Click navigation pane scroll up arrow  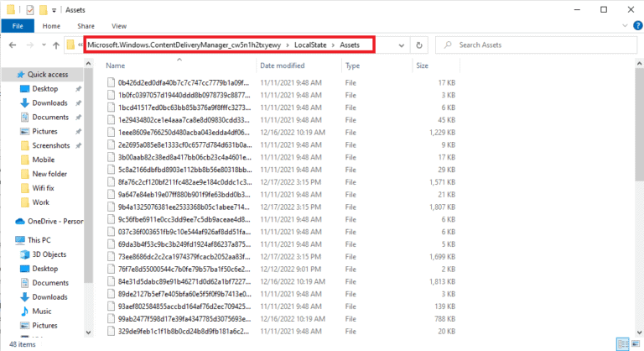tap(88, 63)
